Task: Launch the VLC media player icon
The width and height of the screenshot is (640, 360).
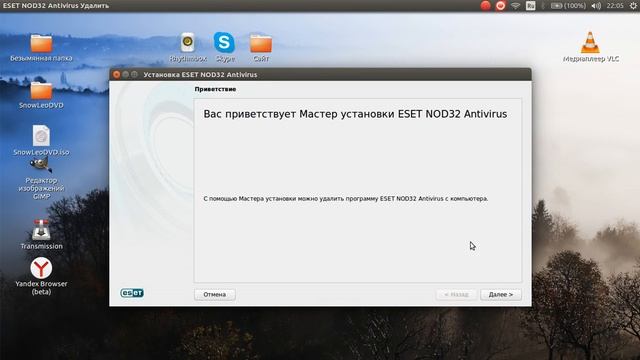Action: point(590,42)
